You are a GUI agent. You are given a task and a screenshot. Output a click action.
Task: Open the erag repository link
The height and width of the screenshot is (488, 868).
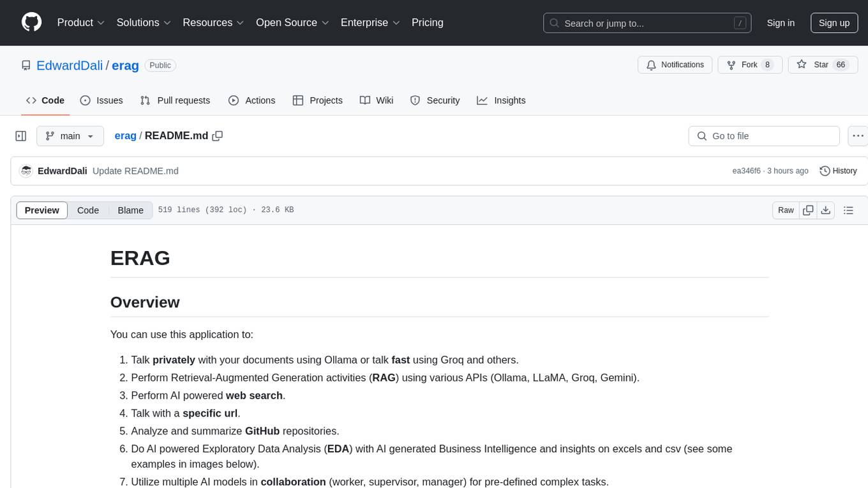[125, 65]
